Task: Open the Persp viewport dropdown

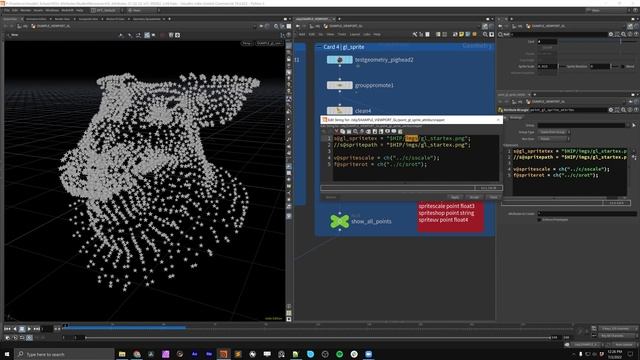Action: tap(247, 43)
